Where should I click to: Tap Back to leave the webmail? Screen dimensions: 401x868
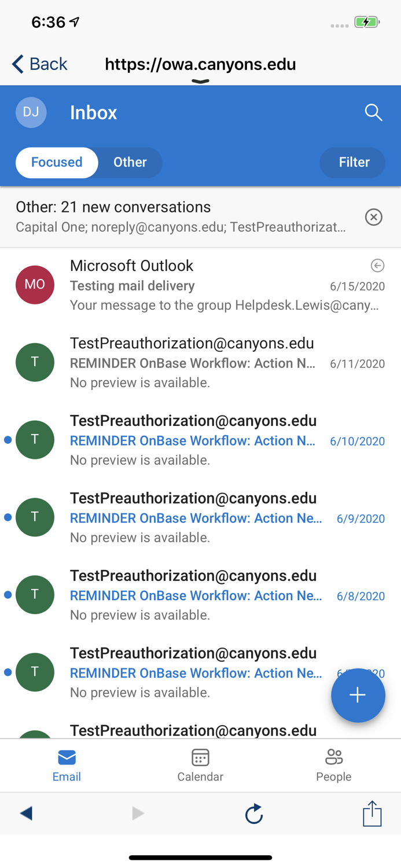(39, 64)
